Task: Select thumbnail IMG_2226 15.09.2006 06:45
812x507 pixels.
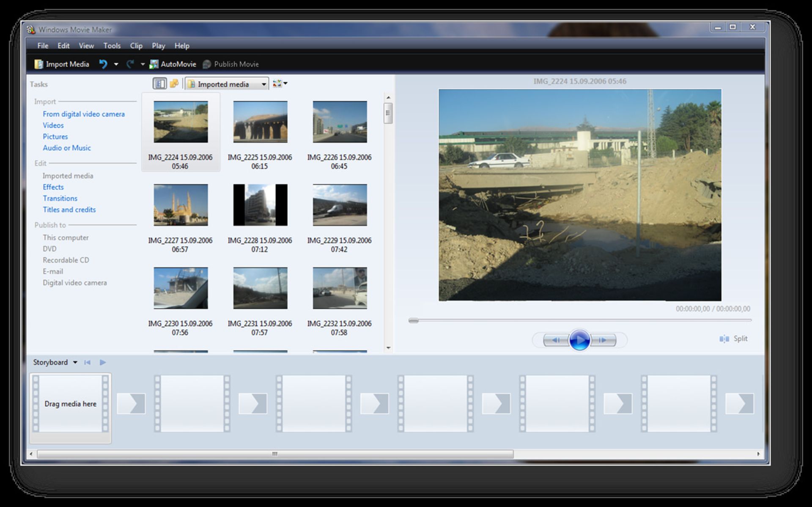Action: (x=340, y=122)
